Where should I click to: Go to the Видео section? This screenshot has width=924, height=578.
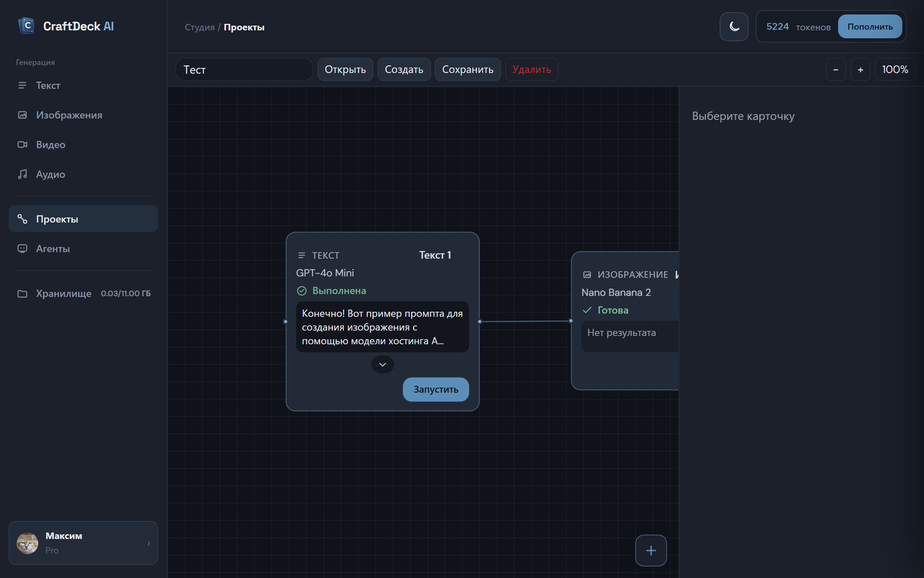click(x=83, y=144)
